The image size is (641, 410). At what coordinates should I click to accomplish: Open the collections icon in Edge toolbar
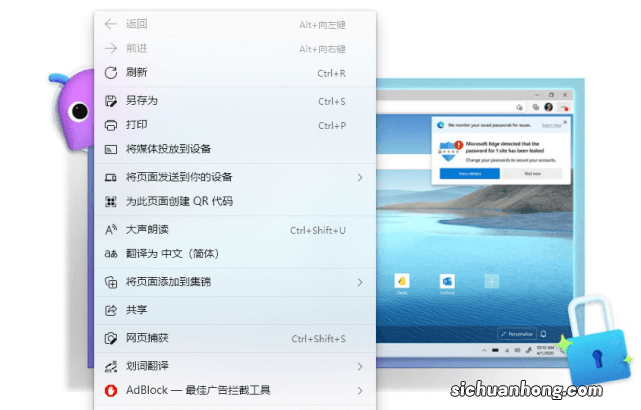536,107
